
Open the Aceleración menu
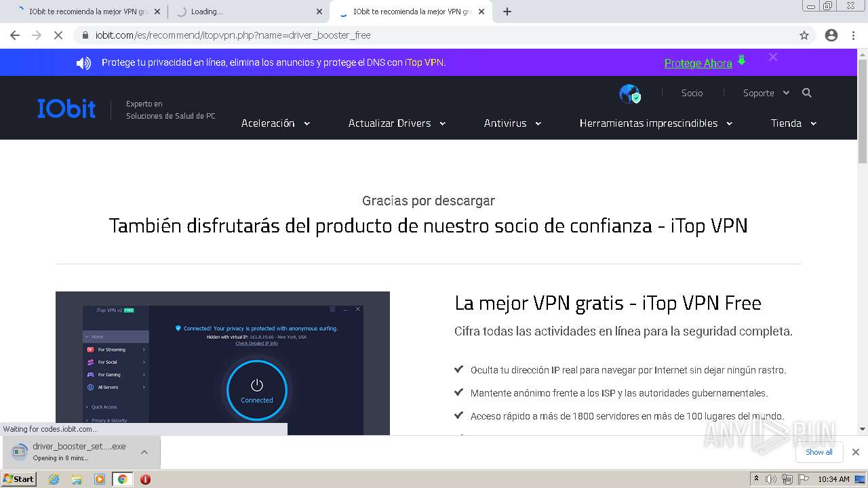pyautogui.click(x=275, y=123)
